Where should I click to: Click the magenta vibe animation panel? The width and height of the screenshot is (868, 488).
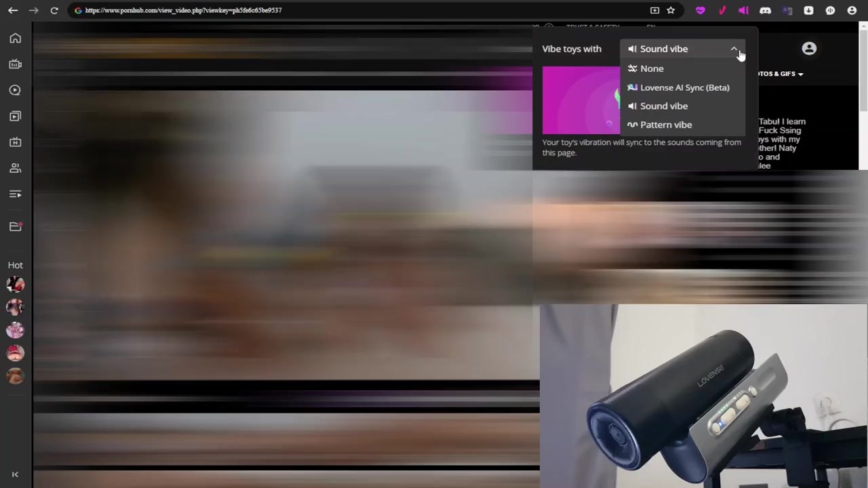pyautogui.click(x=581, y=100)
